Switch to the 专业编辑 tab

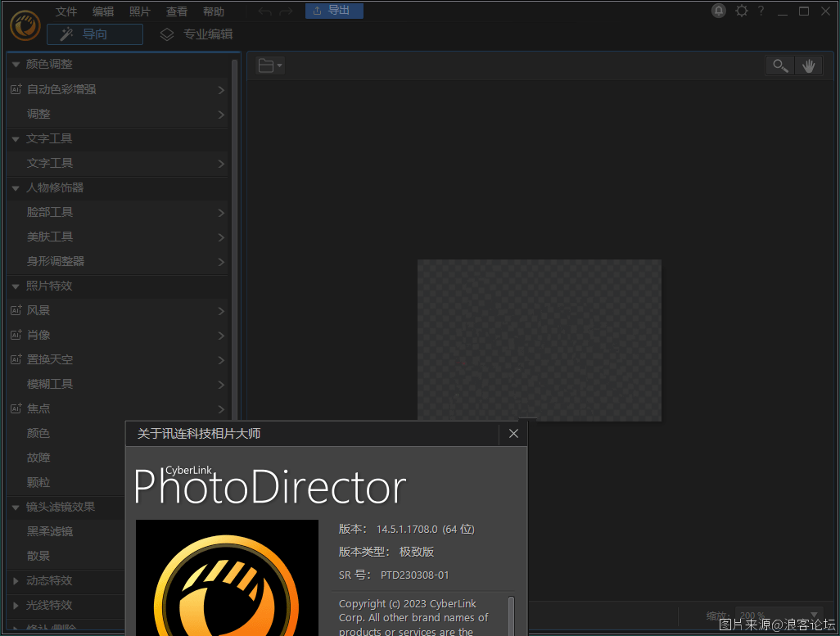click(196, 34)
